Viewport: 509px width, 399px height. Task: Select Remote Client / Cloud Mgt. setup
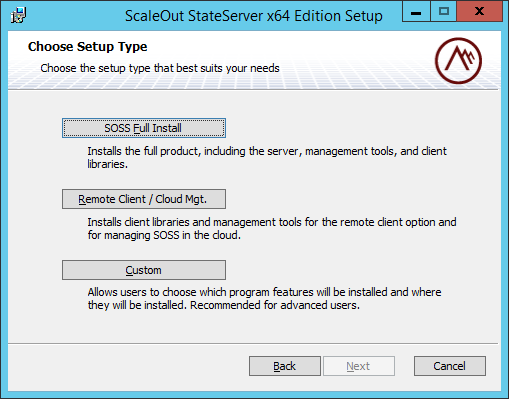click(x=144, y=199)
